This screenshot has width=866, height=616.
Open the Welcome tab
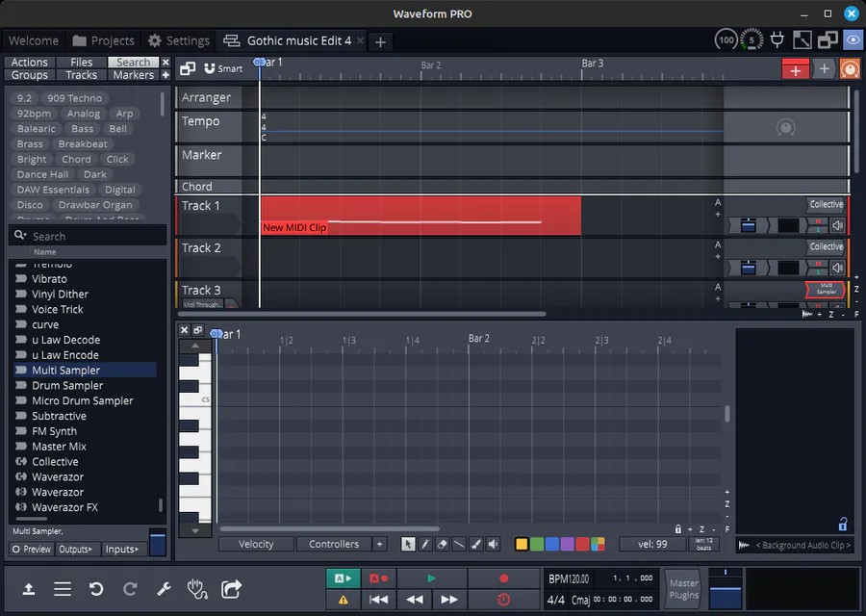(x=34, y=40)
